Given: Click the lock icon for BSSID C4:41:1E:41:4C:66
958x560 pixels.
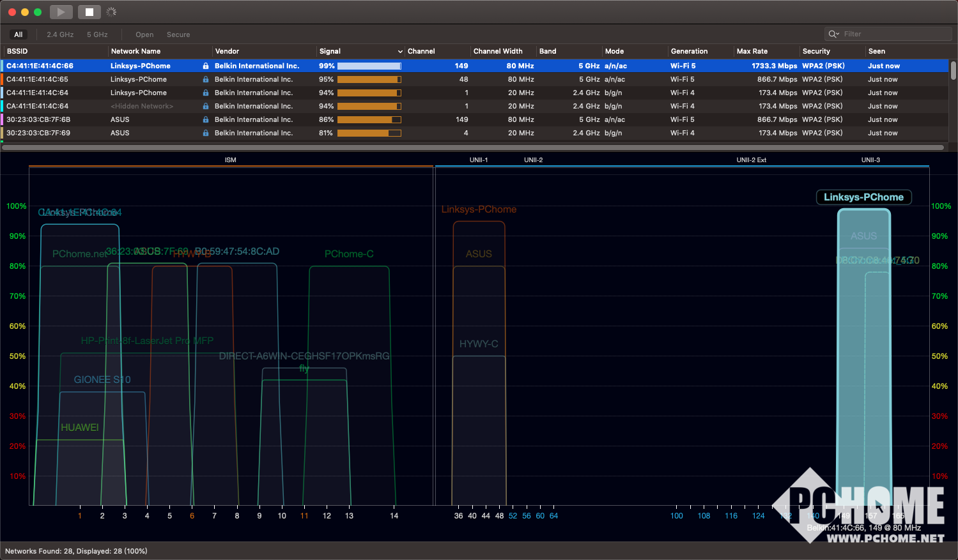Looking at the screenshot, I should tap(206, 66).
